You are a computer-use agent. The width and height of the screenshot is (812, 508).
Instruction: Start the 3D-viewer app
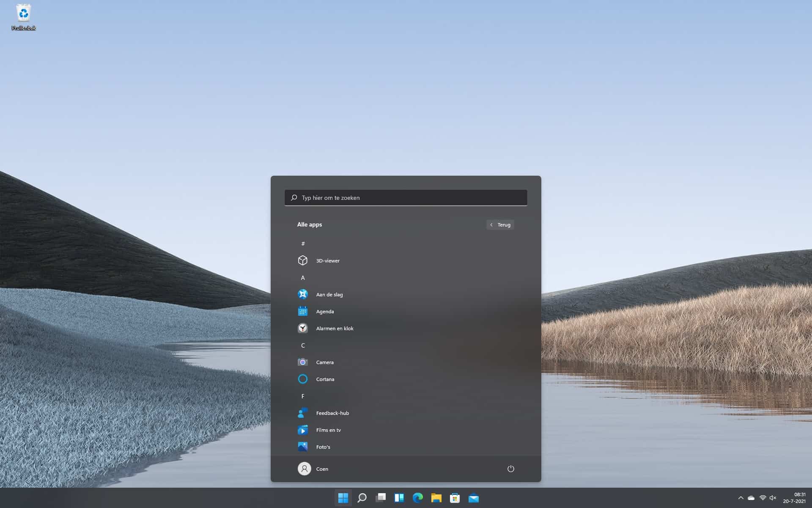click(x=328, y=260)
